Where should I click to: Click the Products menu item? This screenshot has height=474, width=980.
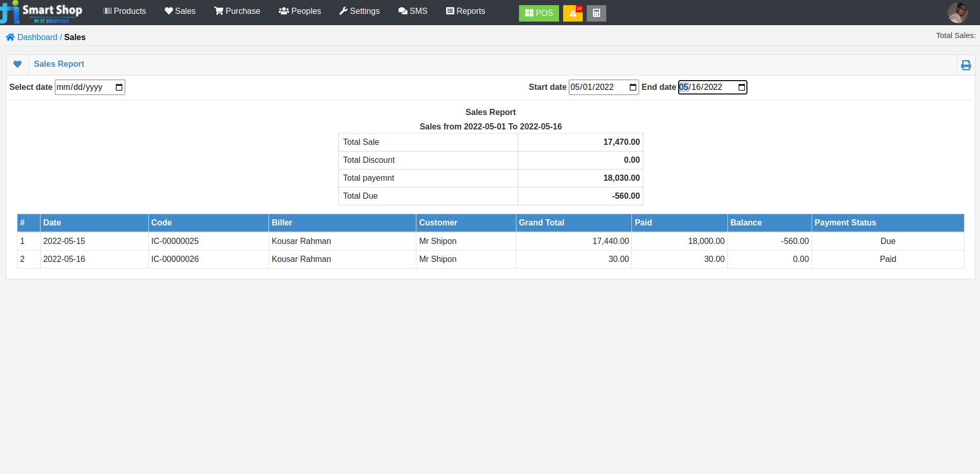[x=124, y=11]
